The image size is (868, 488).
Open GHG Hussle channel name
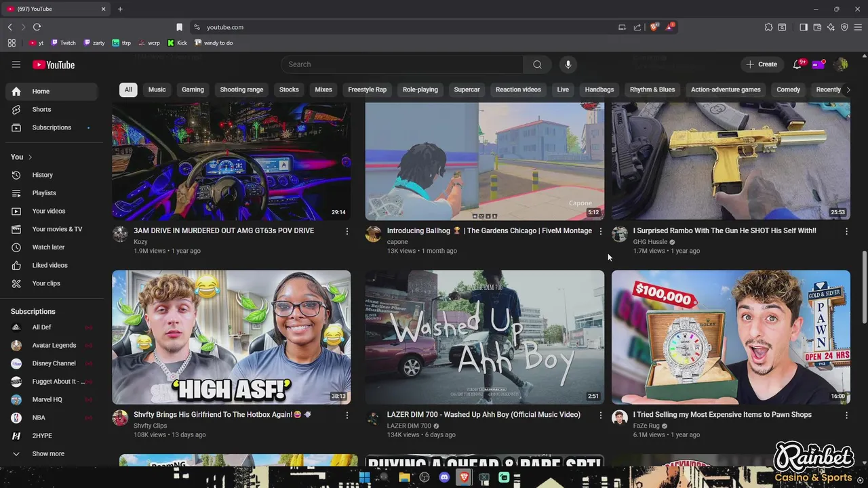coord(650,242)
